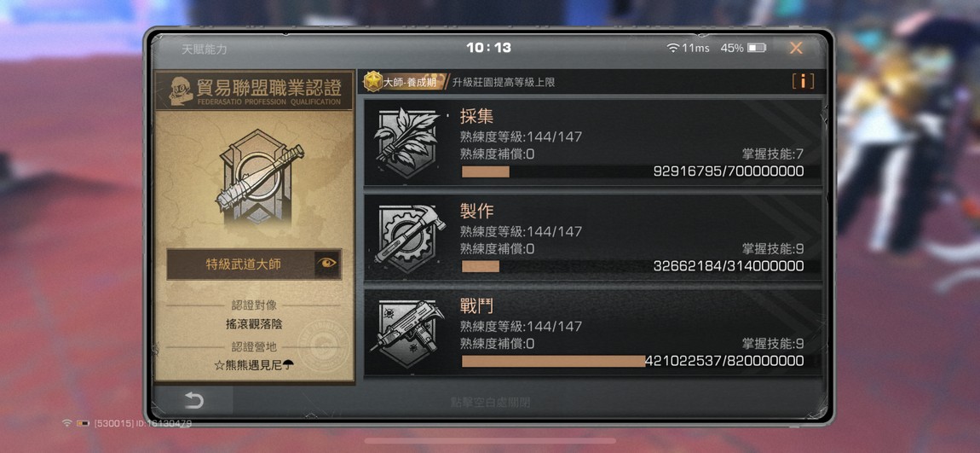Click the 特級武道大師 title button

point(243,264)
